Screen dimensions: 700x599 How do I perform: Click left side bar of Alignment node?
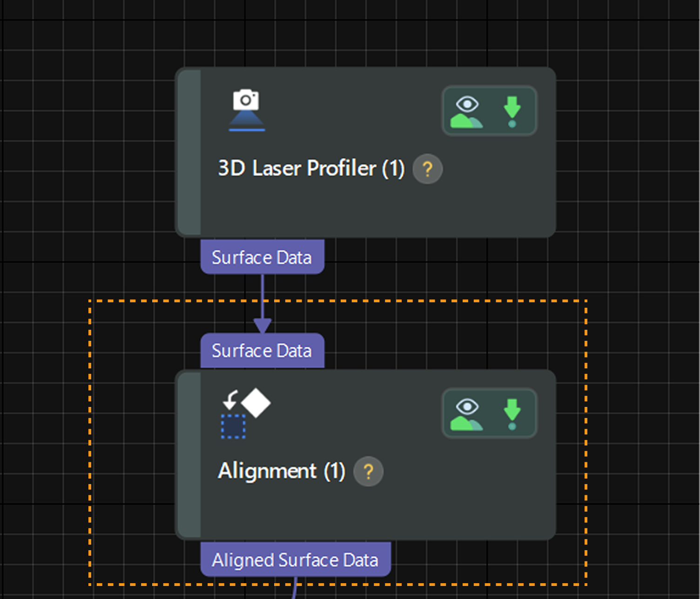(x=189, y=455)
